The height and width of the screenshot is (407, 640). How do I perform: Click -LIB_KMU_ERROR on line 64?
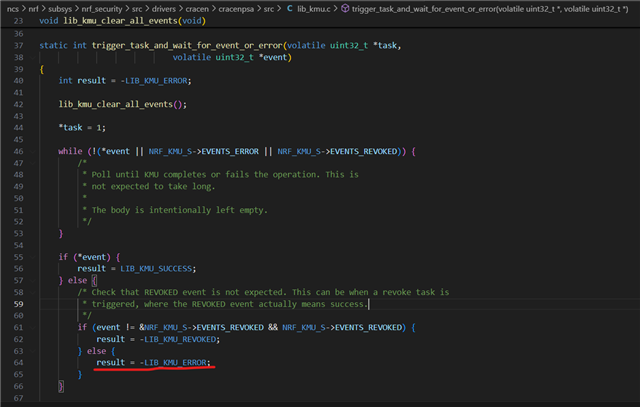pyautogui.click(x=173, y=363)
